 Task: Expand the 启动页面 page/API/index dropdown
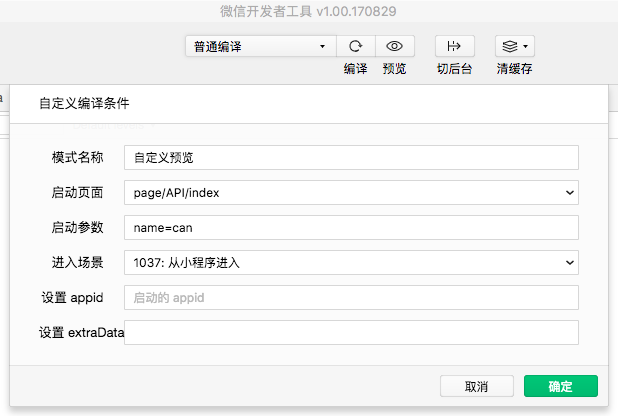pos(351,192)
